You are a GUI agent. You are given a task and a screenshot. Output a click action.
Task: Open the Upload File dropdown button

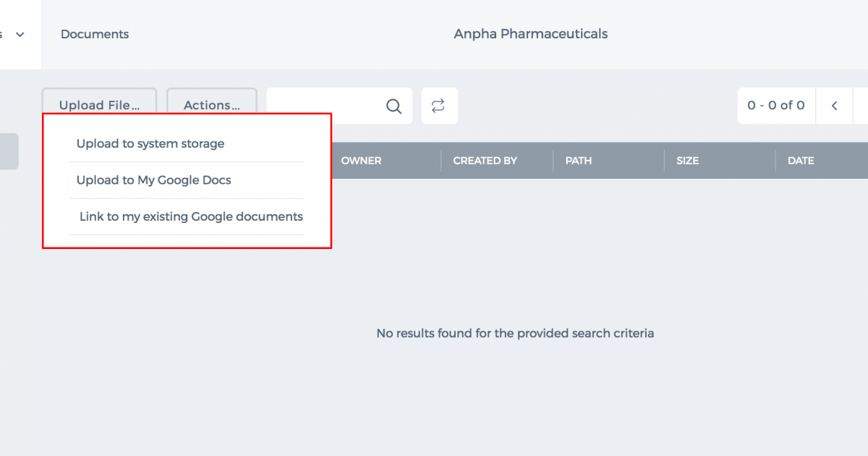pos(99,105)
